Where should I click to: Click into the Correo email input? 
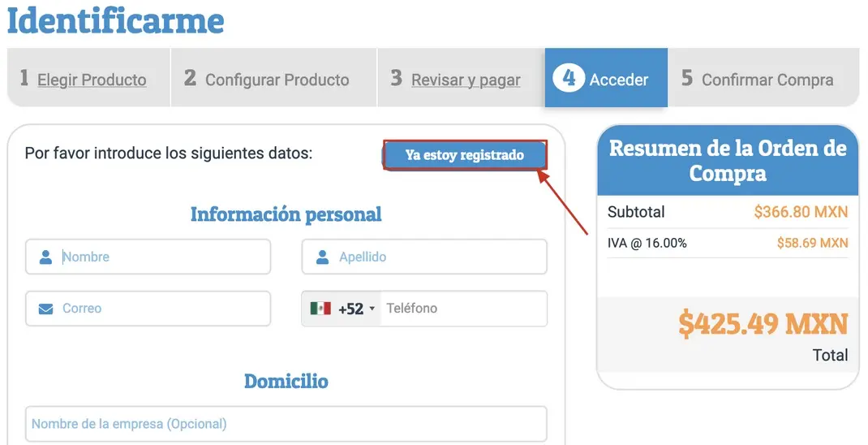162,309
